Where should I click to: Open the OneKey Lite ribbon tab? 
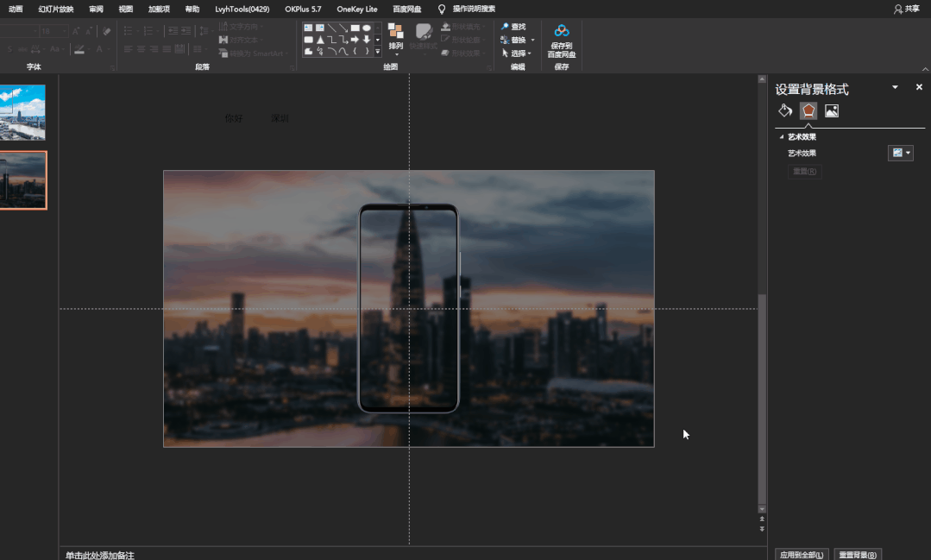(356, 9)
